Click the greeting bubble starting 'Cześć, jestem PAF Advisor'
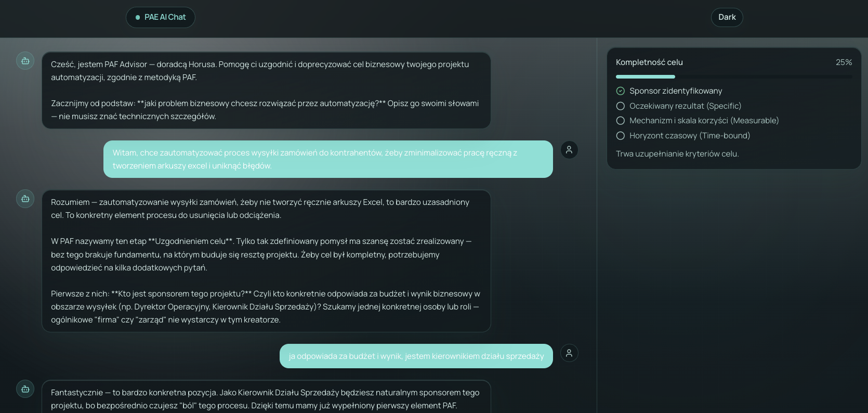This screenshot has height=413, width=868. click(x=266, y=91)
